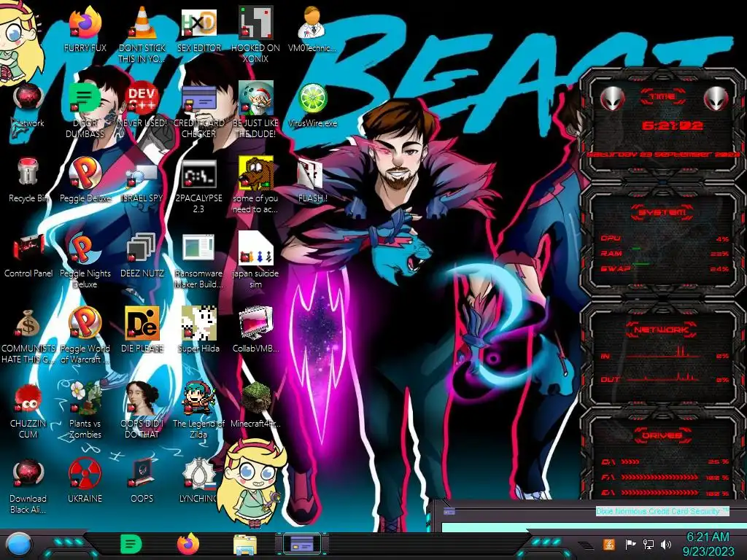The height and width of the screenshot is (560, 747).
Task: Open Action Center flag in system tray
Action: 631,544
